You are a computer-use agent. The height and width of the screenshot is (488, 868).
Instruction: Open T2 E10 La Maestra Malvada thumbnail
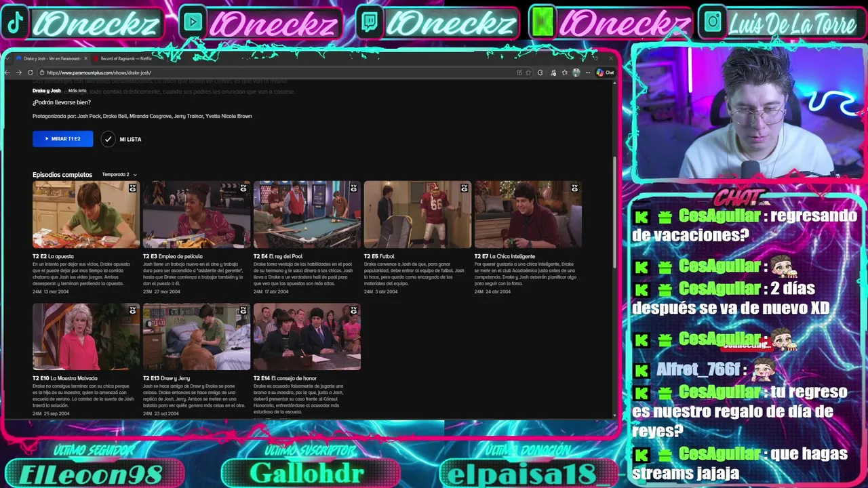tap(86, 336)
